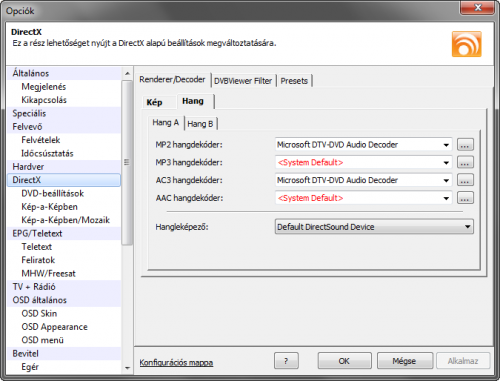Viewport: 500px width, 381px height.
Task: Click the tree scrollbar down arrow
Action: [x=127, y=368]
